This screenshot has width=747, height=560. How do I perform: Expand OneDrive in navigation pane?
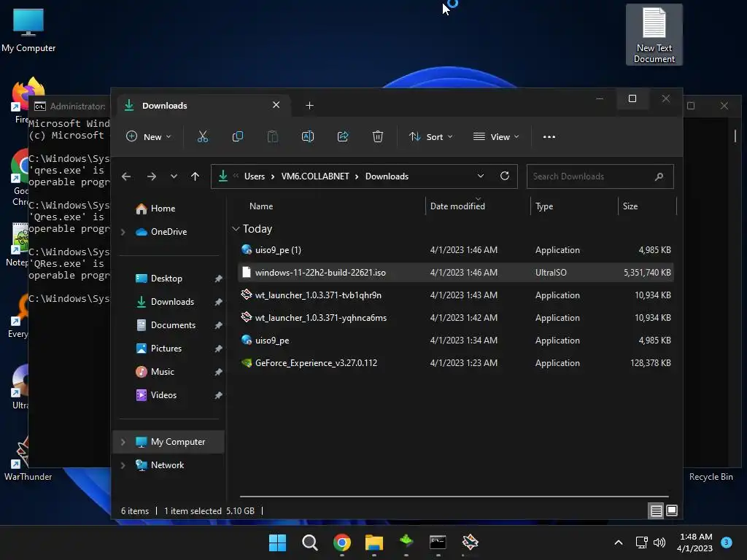pos(123,232)
